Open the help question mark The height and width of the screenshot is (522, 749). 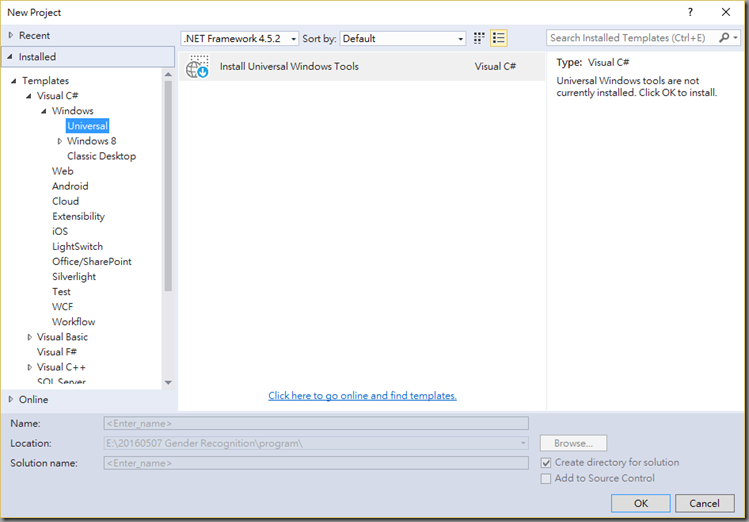click(690, 12)
